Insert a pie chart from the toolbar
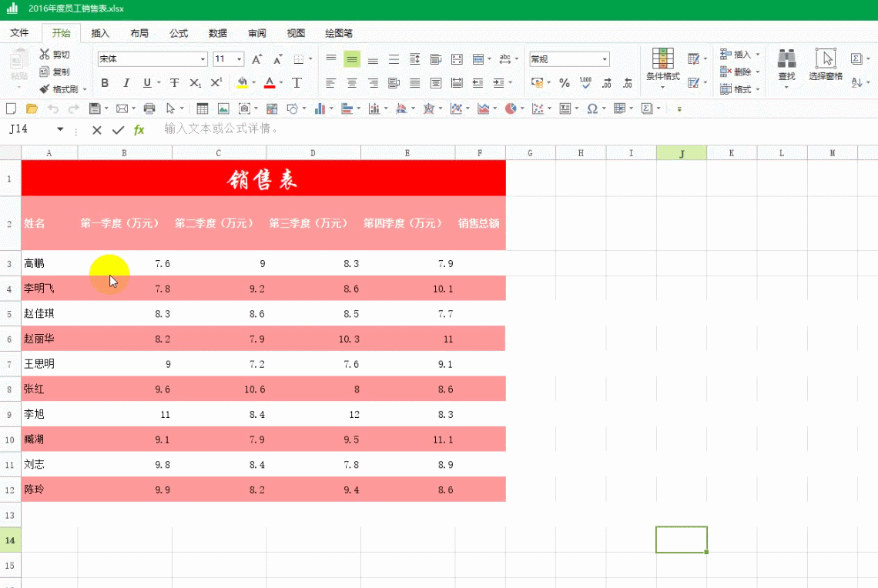This screenshot has width=878, height=588. coord(509,109)
